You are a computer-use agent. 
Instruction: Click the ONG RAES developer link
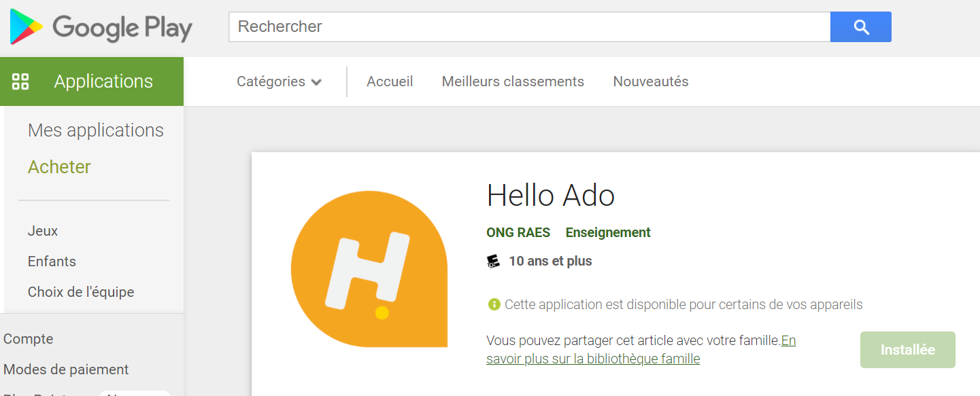coord(518,232)
